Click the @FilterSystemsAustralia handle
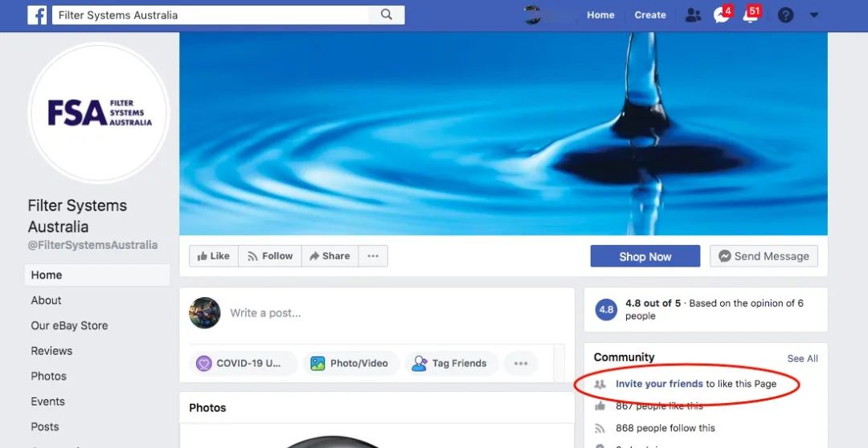This screenshot has height=448, width=868. [x=93, y=245]
